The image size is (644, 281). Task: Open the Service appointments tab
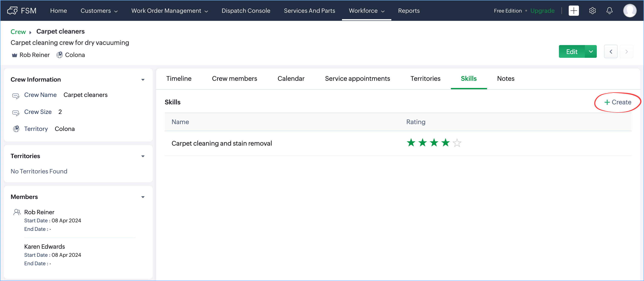point(357,79)
